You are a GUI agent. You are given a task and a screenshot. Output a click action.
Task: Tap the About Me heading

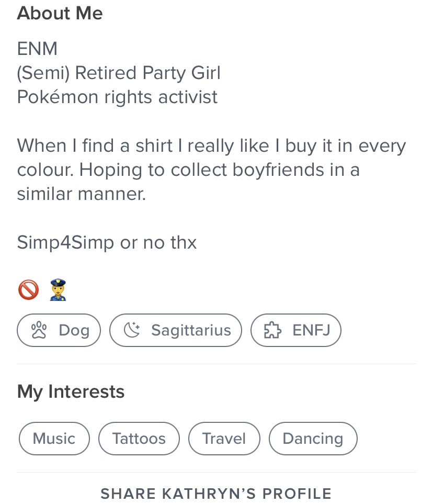60,13
